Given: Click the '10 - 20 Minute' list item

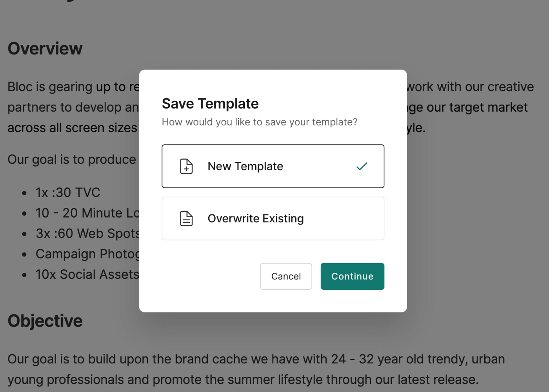Looking at the screenshot, I should coord(87,213).
